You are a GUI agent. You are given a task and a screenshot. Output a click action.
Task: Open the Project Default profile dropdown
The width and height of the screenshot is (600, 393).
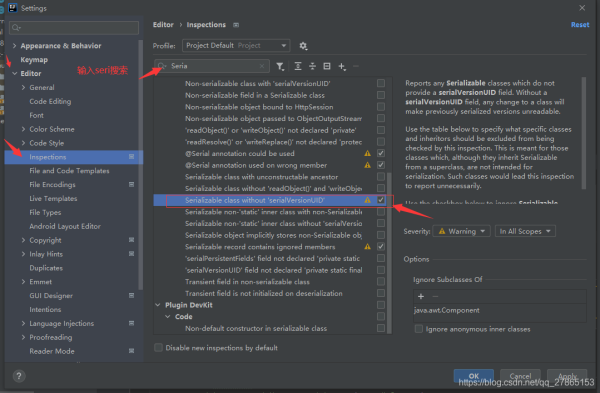click(x=236, y=46)
